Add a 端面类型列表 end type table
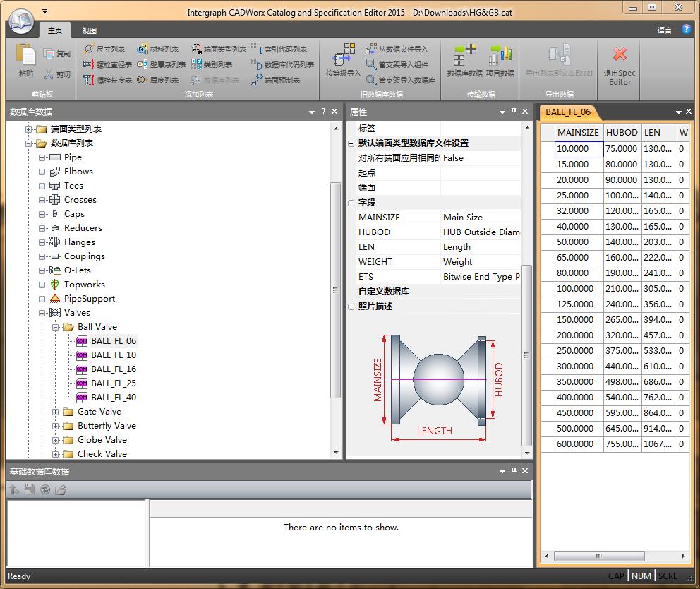The height and width of the screenshot is (589, 700). (x=219, y=49)
